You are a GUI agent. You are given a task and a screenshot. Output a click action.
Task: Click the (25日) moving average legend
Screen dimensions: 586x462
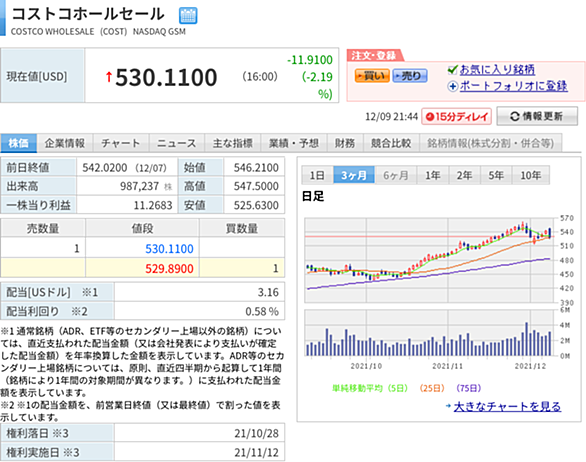(x=432, y=388)
